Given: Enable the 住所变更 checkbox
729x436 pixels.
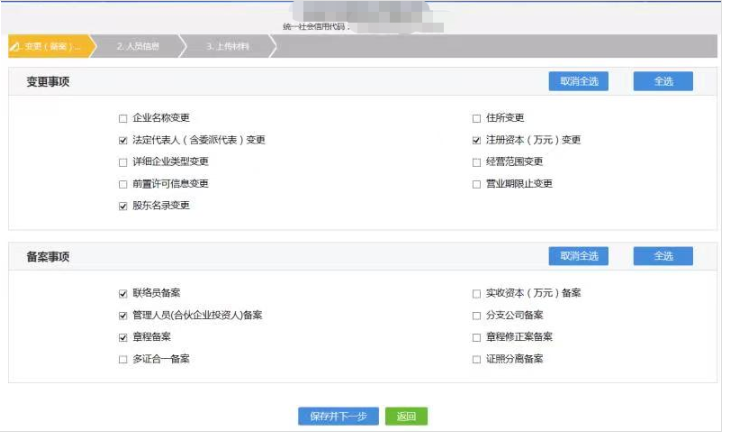Looking at the screenshot, I should (477, 118).
